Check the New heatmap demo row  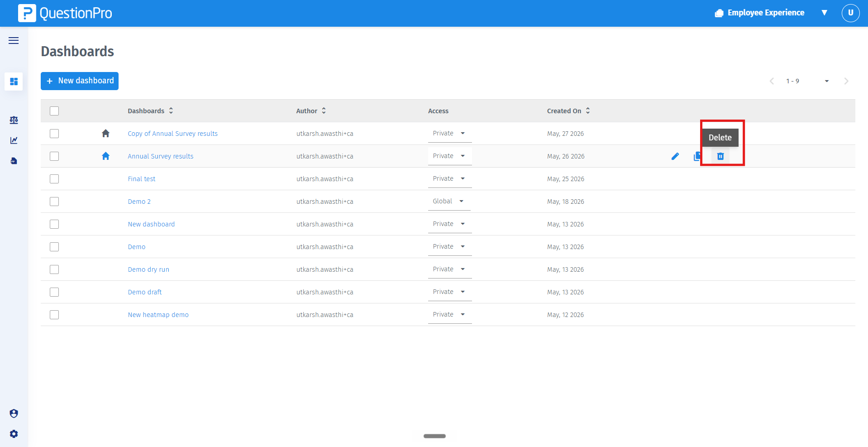[54, 315]
